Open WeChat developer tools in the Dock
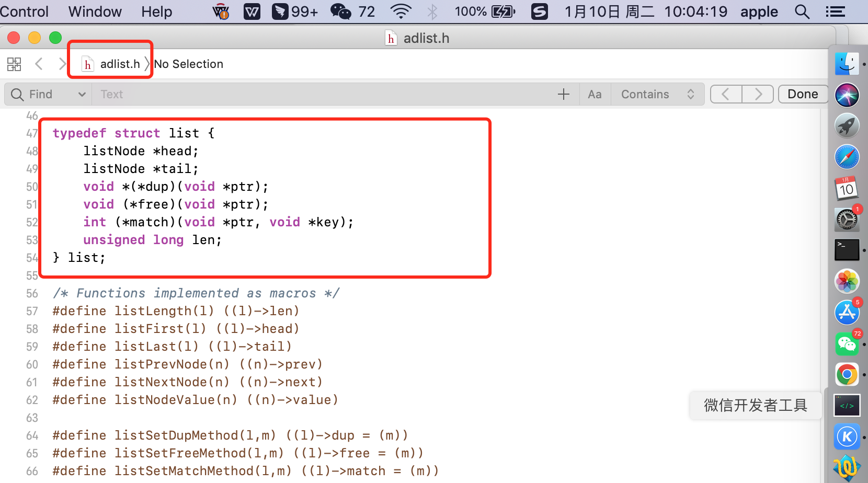 pos(847,406)
